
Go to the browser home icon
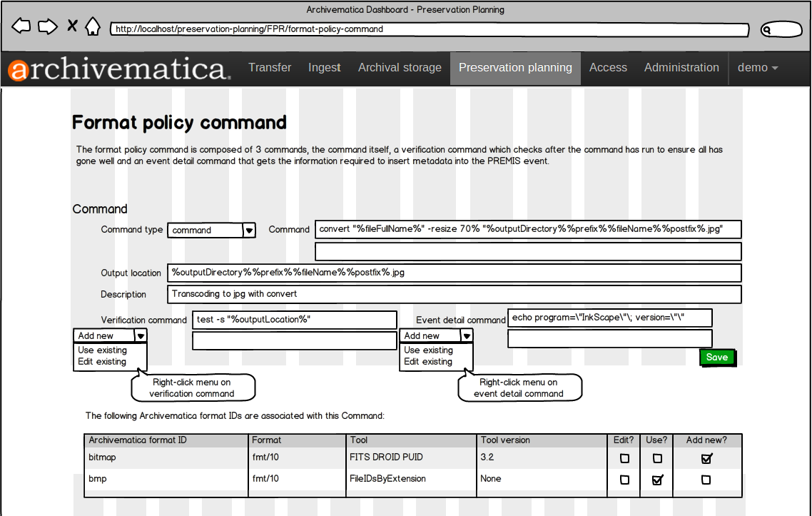tap(93, 27)
